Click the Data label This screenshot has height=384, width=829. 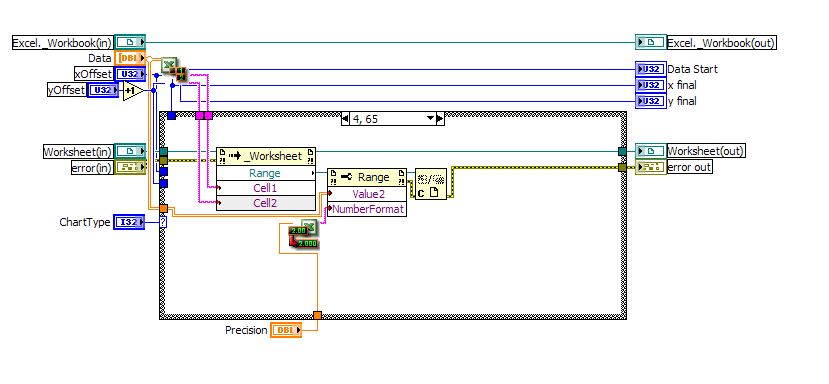100,58
